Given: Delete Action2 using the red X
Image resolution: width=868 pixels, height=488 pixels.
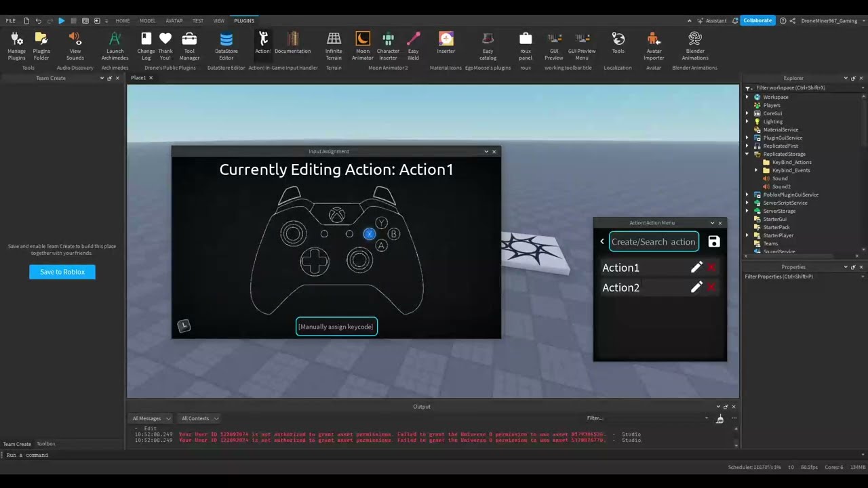Looking at the screenshot, I should coord(711,287).
